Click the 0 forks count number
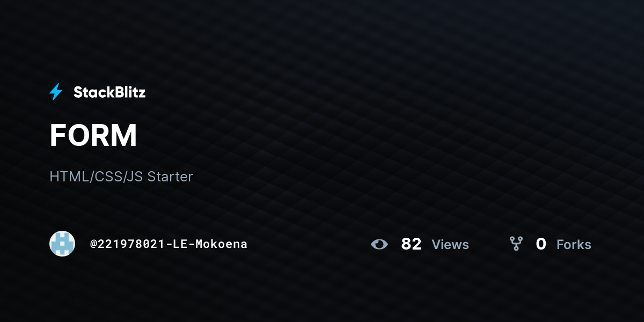This screenshot has height=322, width=644. tap(541, 244)
